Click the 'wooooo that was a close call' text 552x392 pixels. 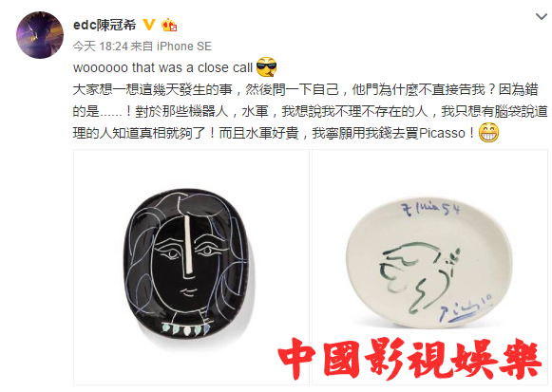pos(163,67)
